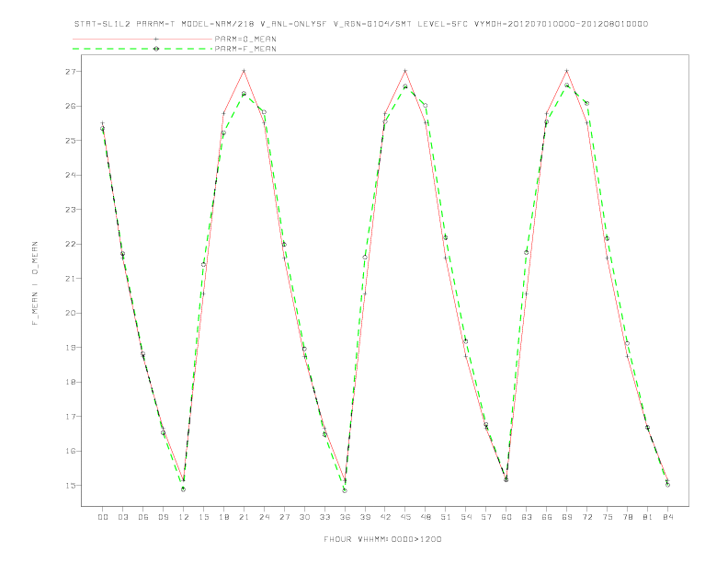Click the green F_MEAN circle point at hour 15
728x563 pixels.
coord(203,265)
